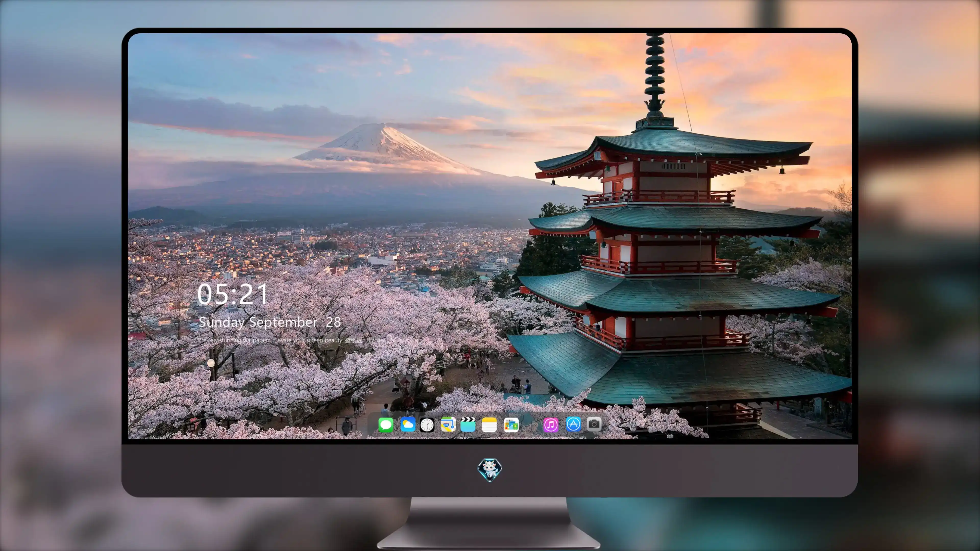Open the App Store icon in the dock

pyautogui.click(x=573, y=424)
